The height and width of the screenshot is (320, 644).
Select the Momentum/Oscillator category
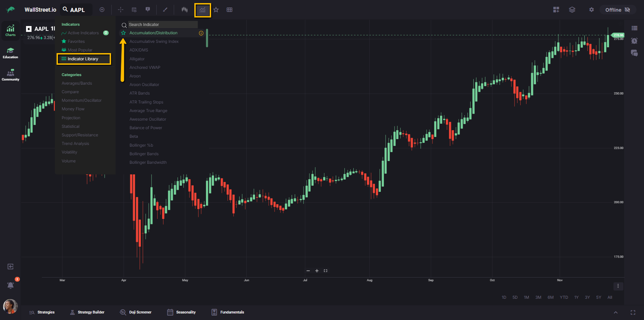82,100
